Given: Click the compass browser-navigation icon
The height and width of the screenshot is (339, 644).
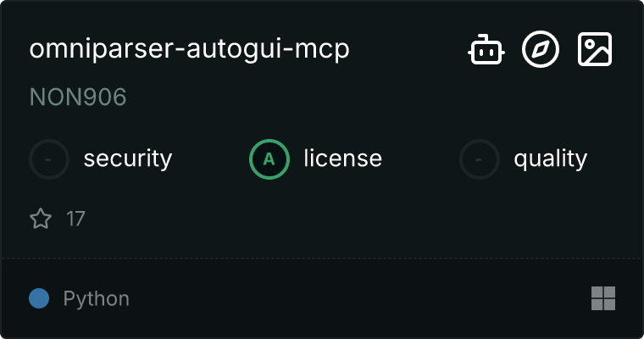Looking at the screenshot, I should (541, 49).
